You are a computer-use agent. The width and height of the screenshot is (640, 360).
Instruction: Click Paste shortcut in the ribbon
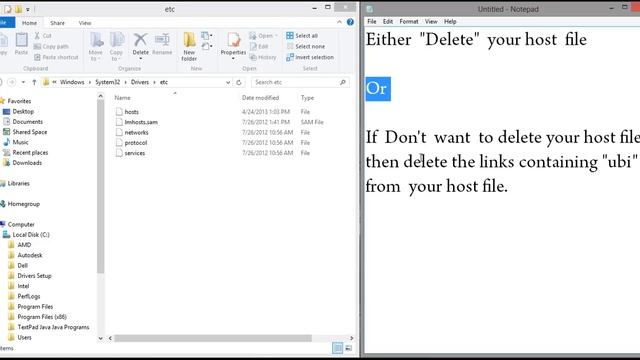56,57
